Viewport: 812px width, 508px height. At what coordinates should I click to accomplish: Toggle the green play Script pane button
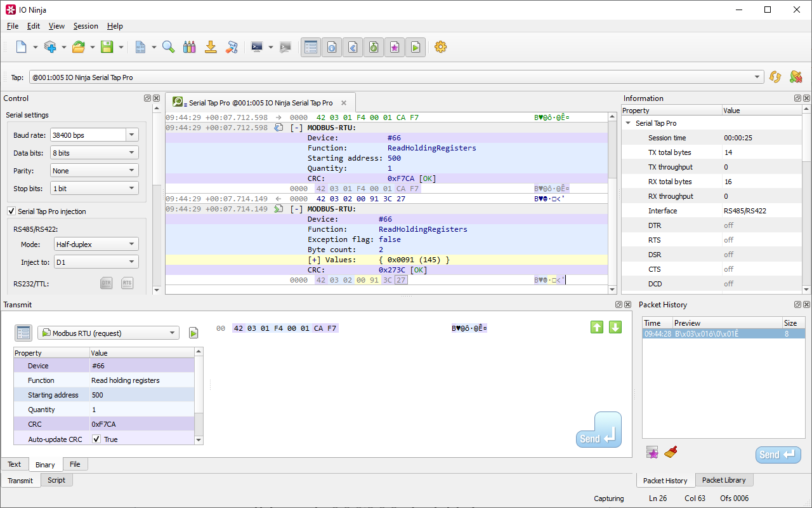pos(416,47)
